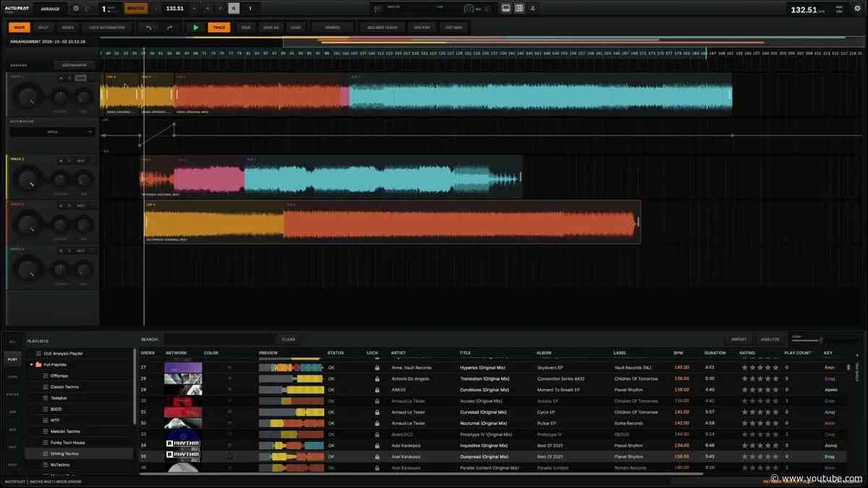This screenshot has width=868, height=488.
Task: Click the Full Playlists folder icon
Action: (x=38, y=365)
